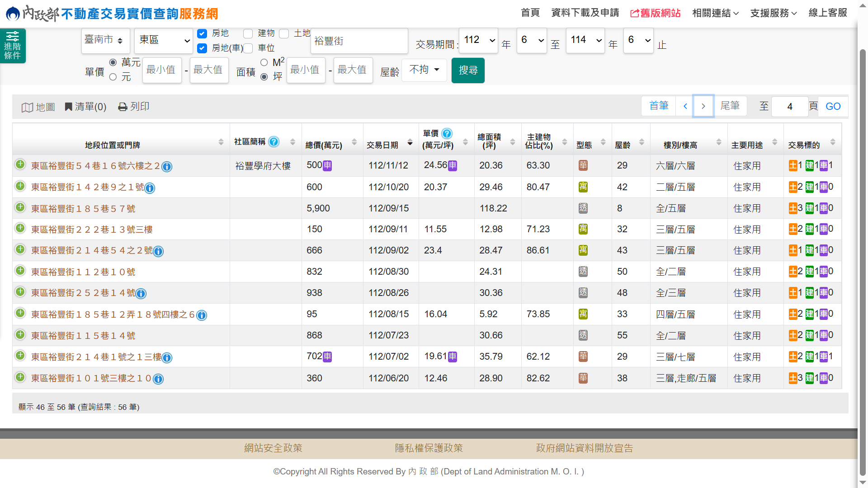This screenshot has height=488, width=868.
Task: Click the purple 車 badge beside price 500
Action: [327, 166]
